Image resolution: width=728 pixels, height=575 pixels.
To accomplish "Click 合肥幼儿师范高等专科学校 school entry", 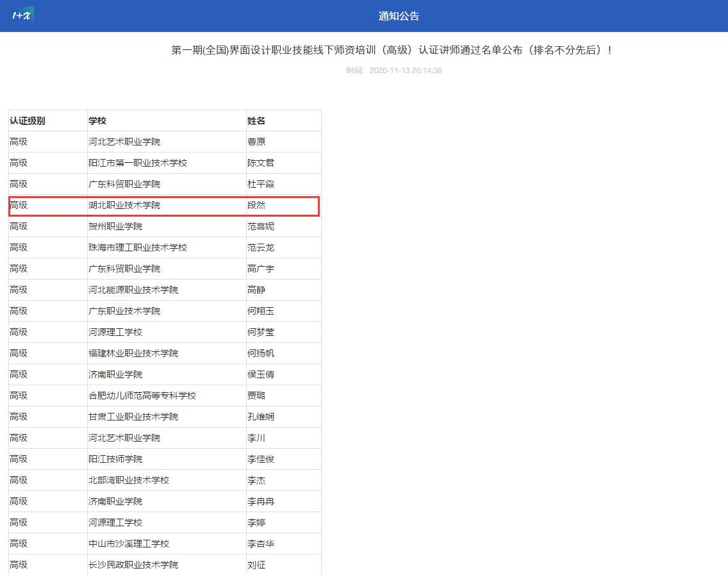I will 142,396.
